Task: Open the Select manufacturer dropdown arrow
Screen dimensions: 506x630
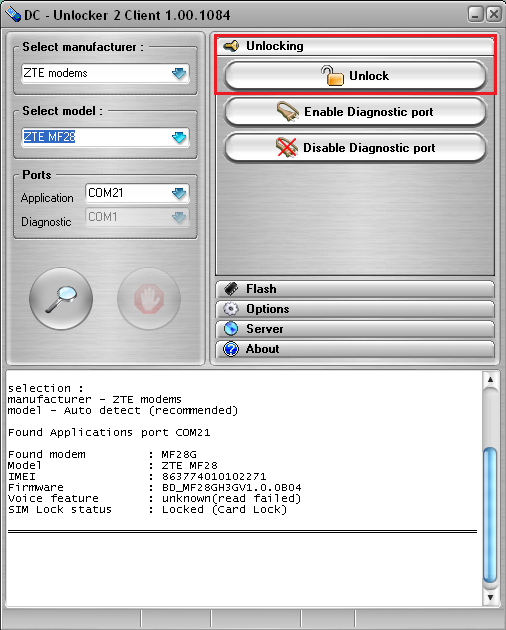Action: coord(179,74)
